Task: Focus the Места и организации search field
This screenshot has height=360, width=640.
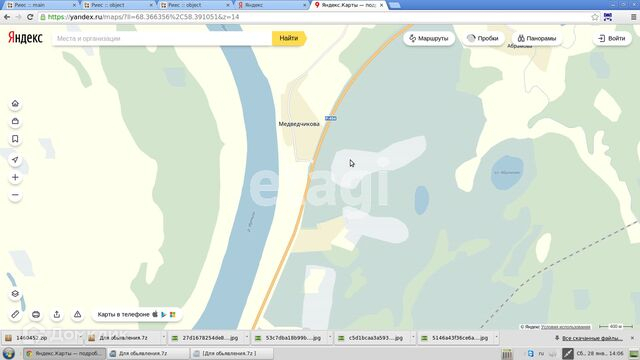Action: 162,38
